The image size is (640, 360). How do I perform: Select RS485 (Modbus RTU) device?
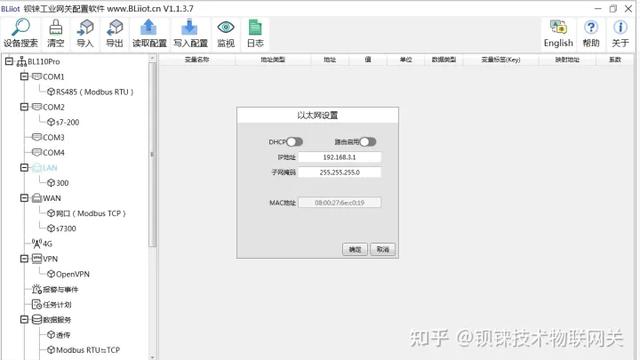(x=90, y=92)
